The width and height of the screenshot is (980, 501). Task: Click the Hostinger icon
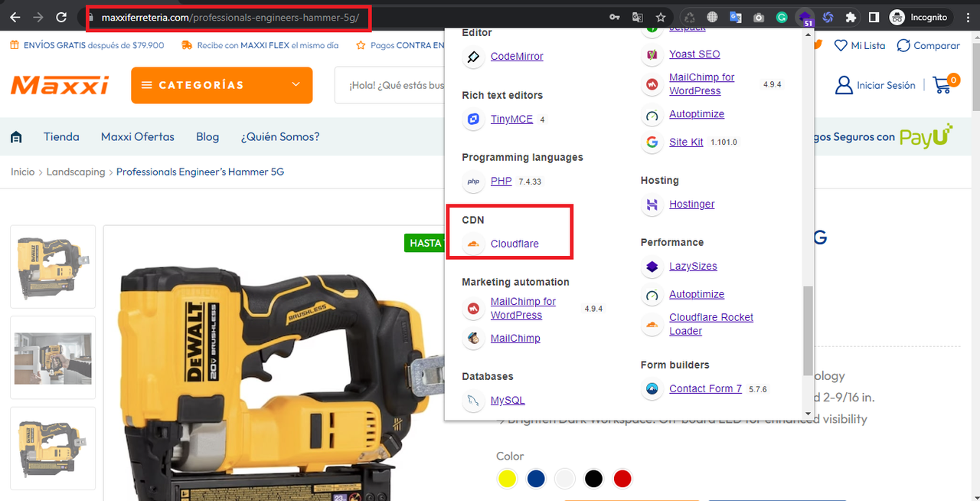[652, 205]
